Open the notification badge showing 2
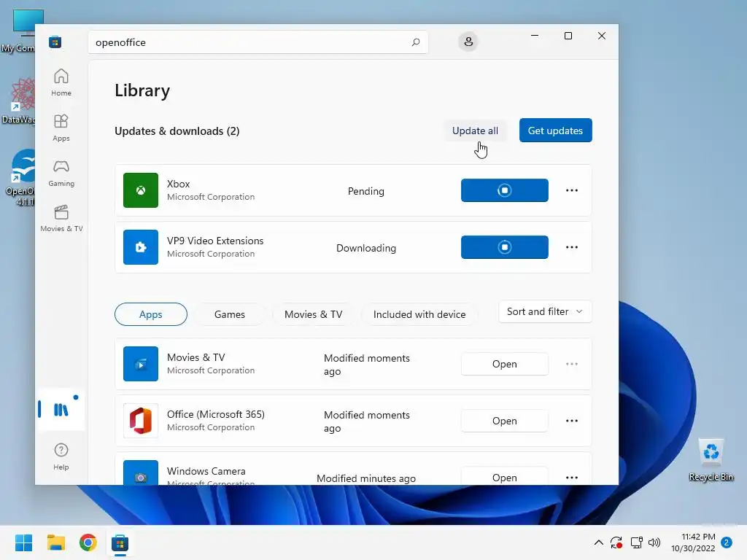Screen dimensions: 747x560 pos(727,542)
